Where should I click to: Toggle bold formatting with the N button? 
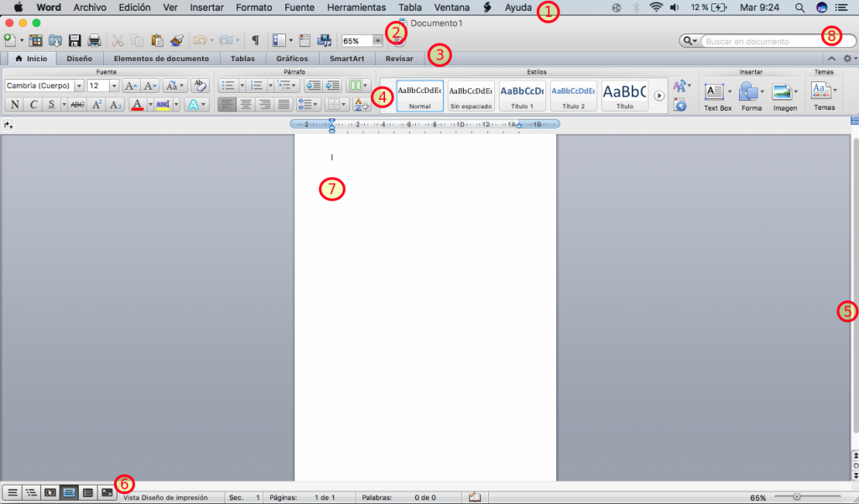pyautogui.click(x=15, y=103)
